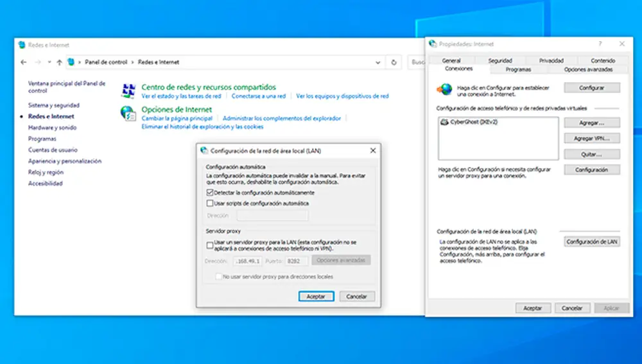Open 'Hardware y sonido' category
The width and height of the screenshot is (642, 364).
[x=52, y=128]
